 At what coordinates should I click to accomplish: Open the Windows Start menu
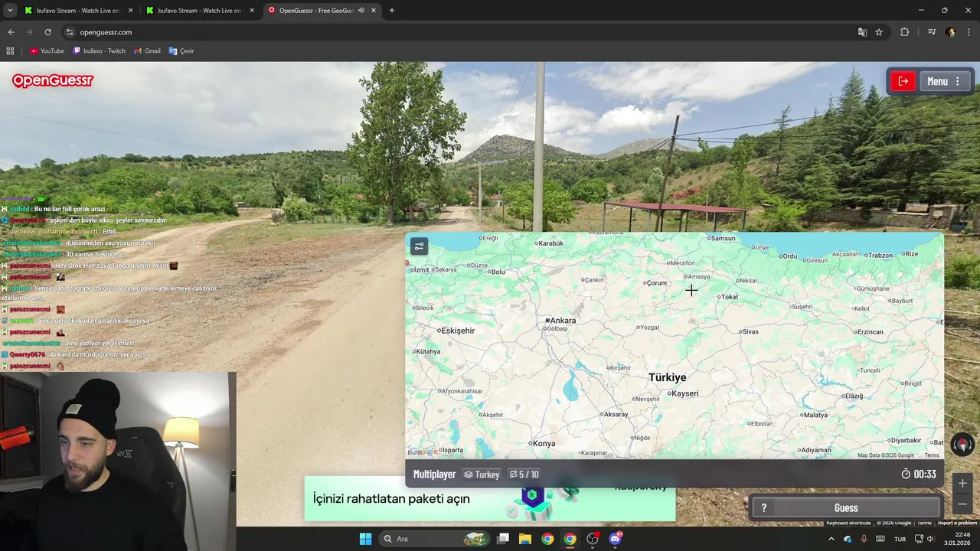[365, 539]
